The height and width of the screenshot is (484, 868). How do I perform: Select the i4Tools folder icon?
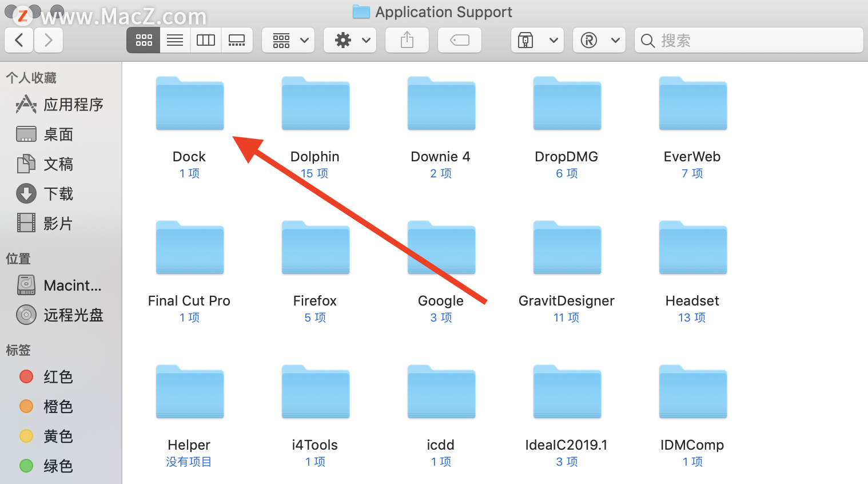(x=316, y=392)
